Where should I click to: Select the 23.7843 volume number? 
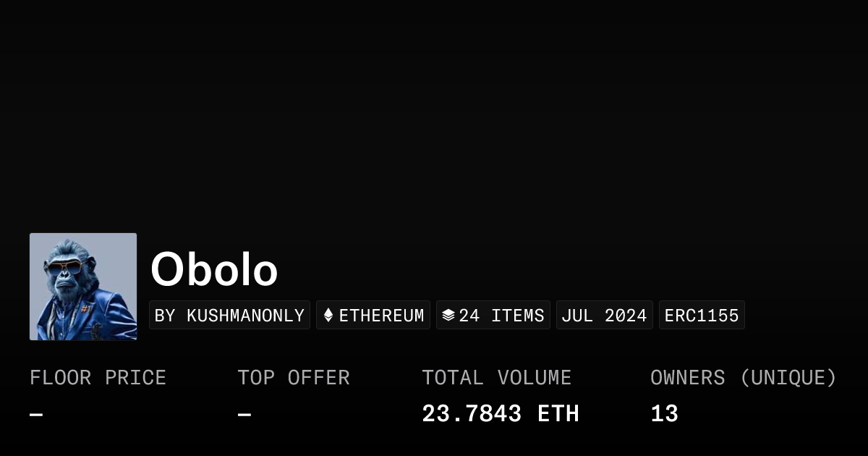472,414
